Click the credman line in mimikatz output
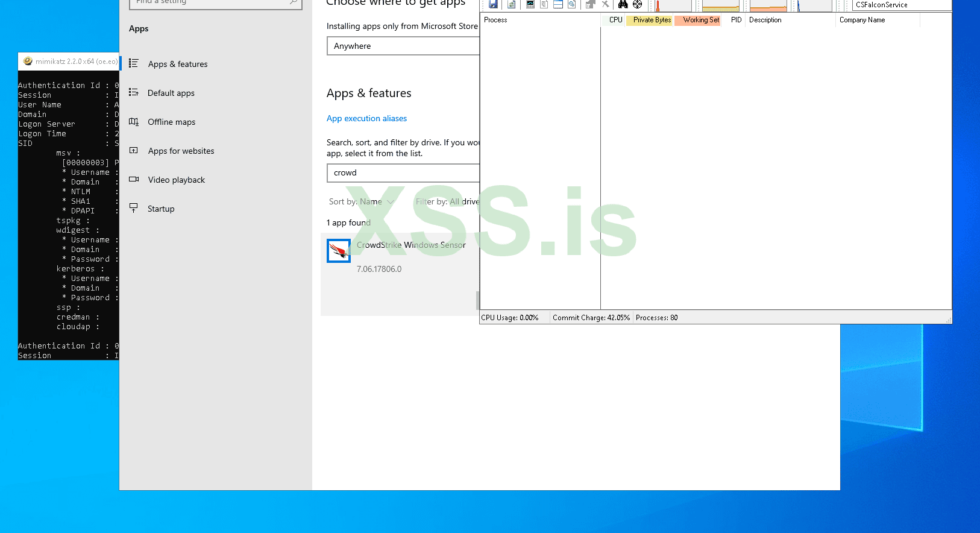 [x=78, y=317]
